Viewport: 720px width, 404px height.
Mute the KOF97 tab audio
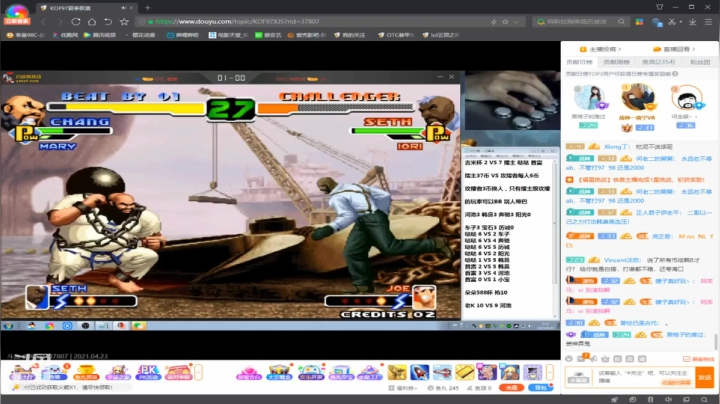click(124, 8)
